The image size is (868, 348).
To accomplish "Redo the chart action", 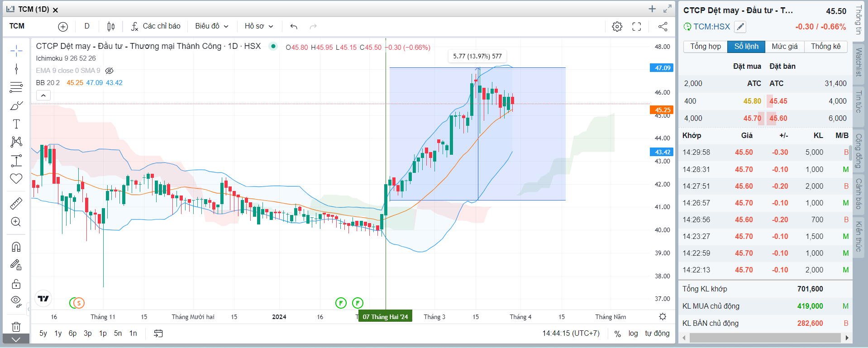I will coord(313,26).
